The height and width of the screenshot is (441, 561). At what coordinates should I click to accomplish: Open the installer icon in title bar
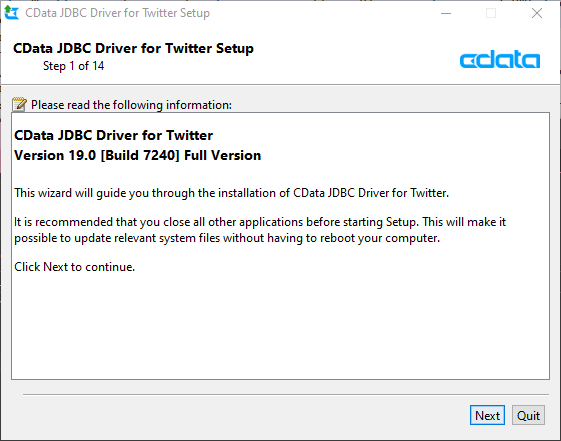pos(11,13)
